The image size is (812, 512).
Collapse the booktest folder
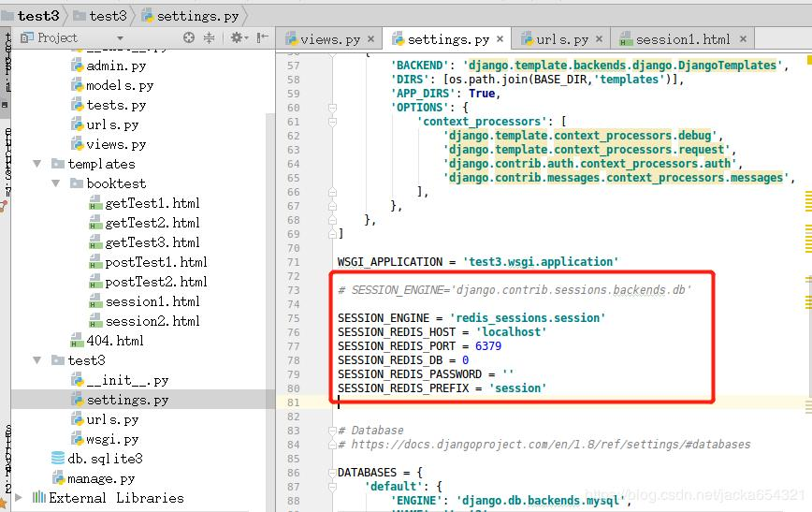[55, 183]
